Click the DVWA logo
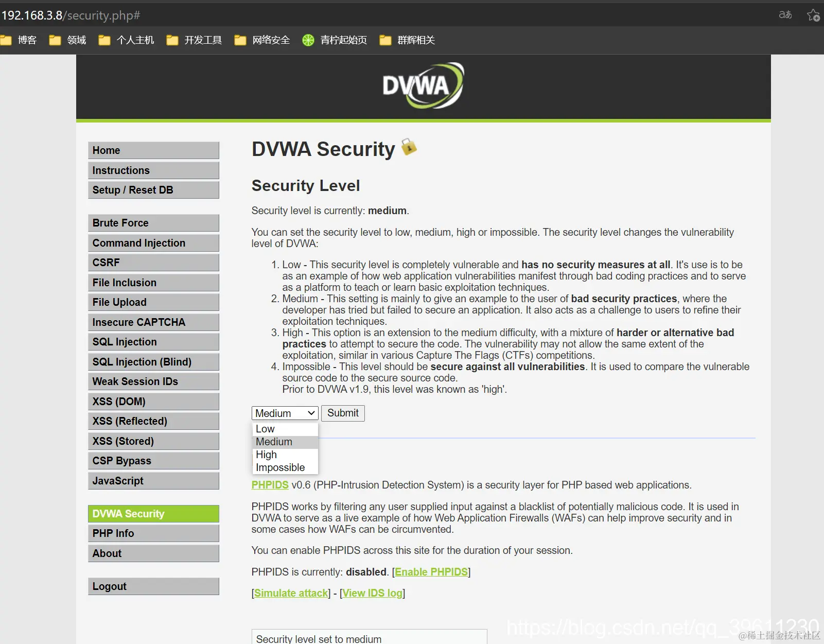This screenshot has width=824, height=644. (423, 85)
